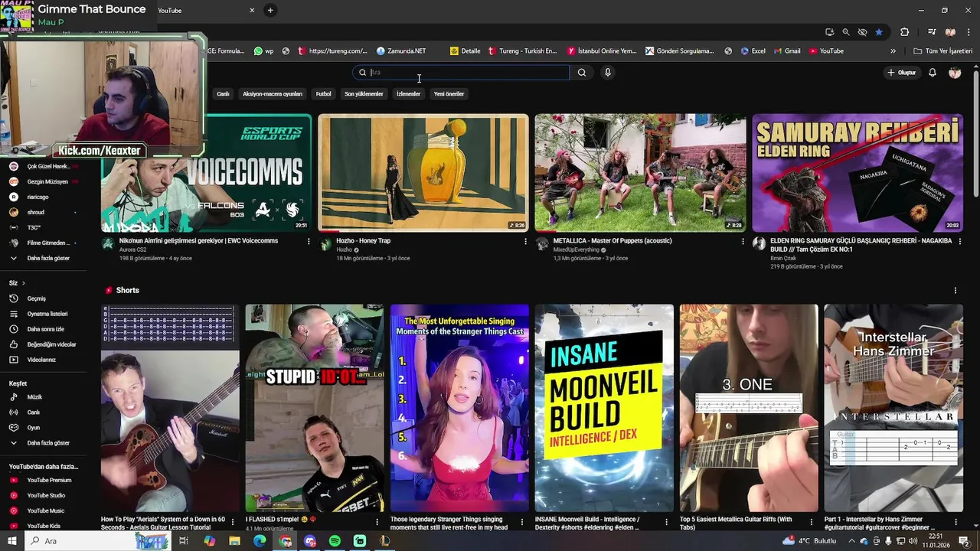Select the Futbol filter chip
The image size is (980, 551).
pos(324,94)
